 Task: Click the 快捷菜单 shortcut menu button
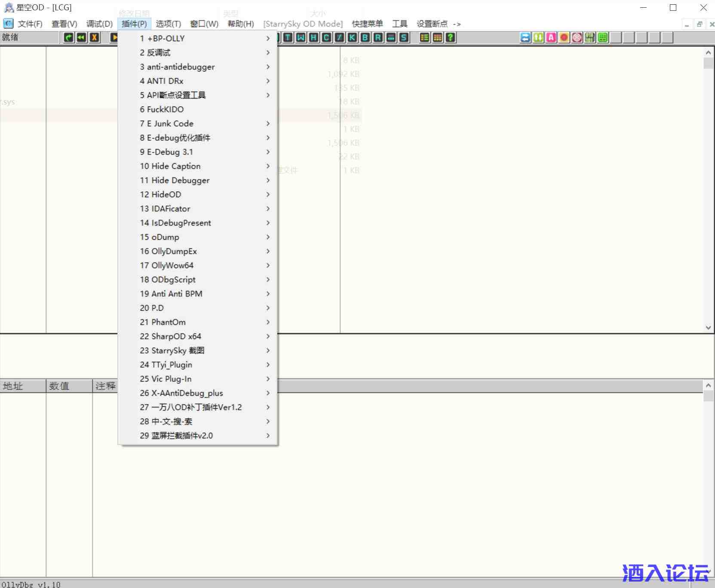click(367, 24)
